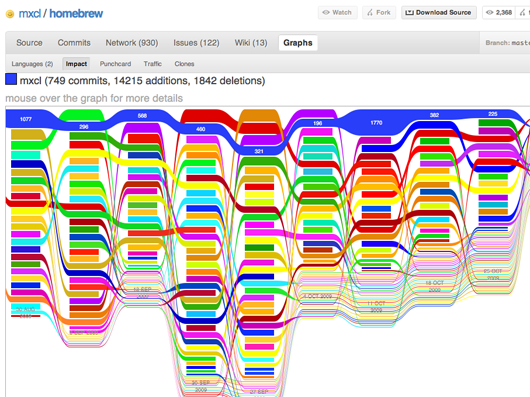Open the Commits tab
Image resolution: width=530 pixels, height=397 pixels.
click(x=74, y=43)
